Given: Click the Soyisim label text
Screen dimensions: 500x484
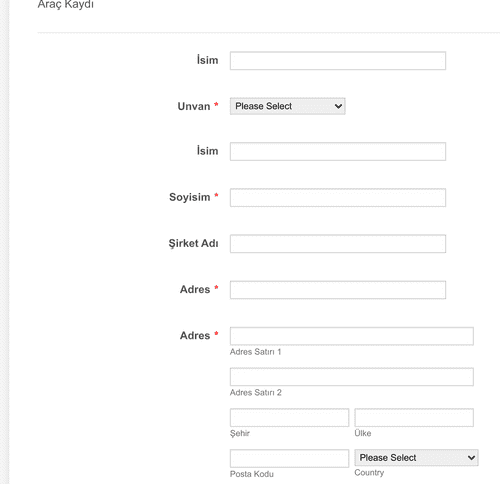Looking at the screenshot, I should [190, 197].
